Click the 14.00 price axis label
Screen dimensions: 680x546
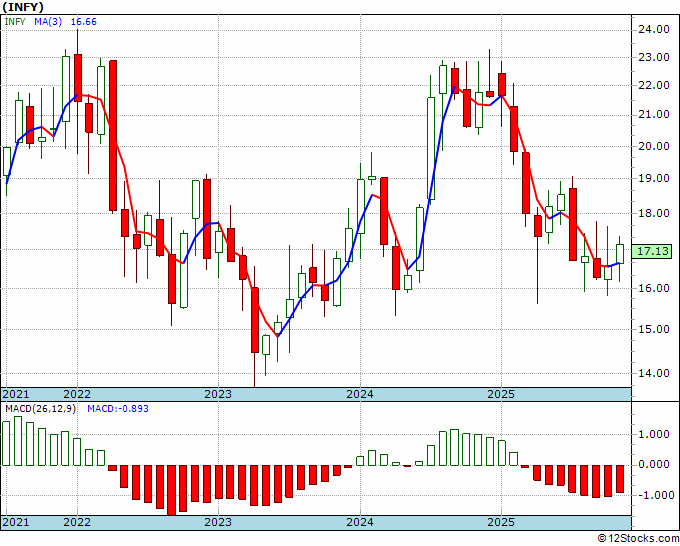tap(654, 373)
